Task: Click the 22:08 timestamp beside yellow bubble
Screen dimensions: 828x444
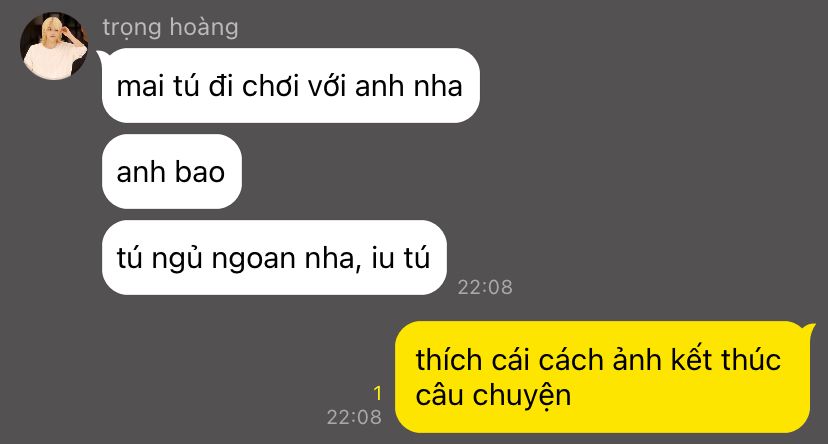Action: (354, 417)
